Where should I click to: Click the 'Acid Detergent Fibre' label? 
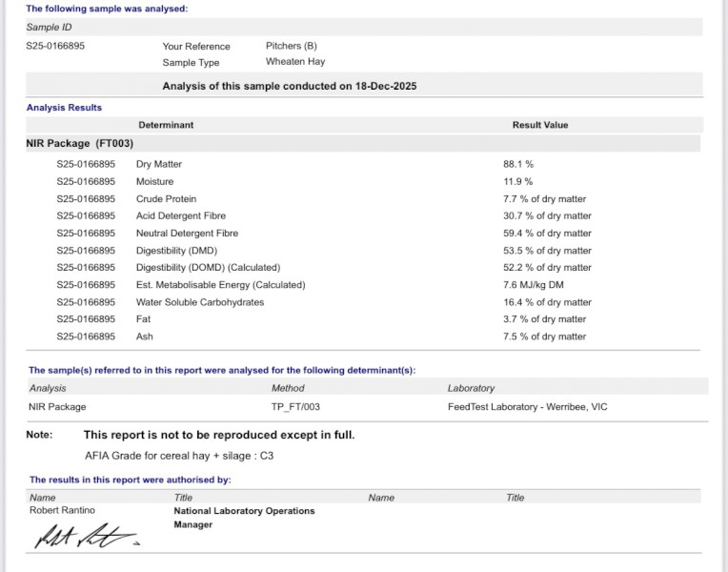[180, 215]
